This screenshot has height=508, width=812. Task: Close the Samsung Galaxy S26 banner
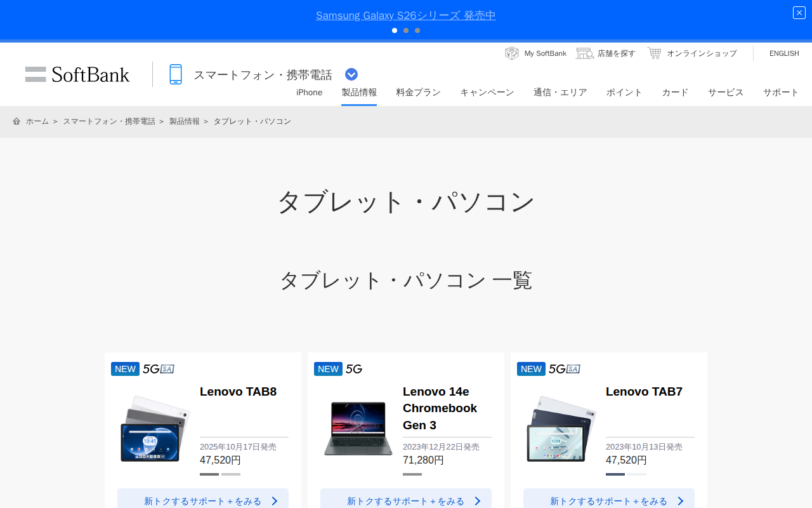tap(799, 13)
